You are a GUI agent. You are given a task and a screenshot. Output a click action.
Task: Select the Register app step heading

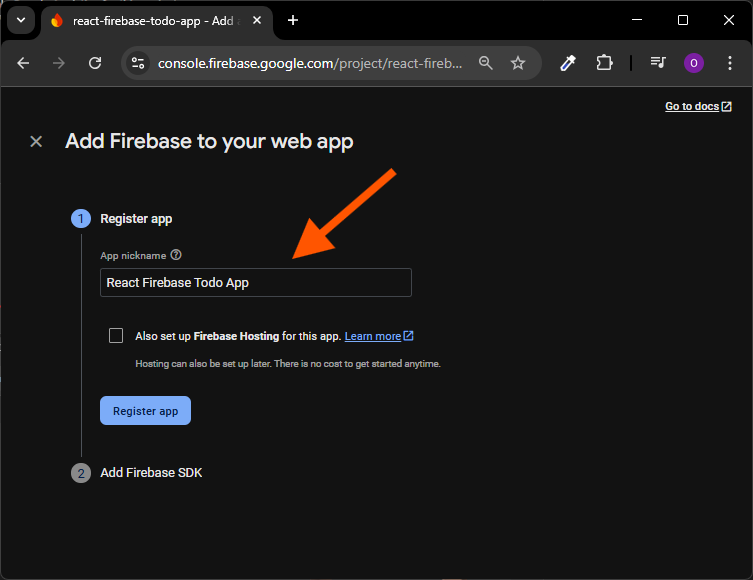point(136,219)
